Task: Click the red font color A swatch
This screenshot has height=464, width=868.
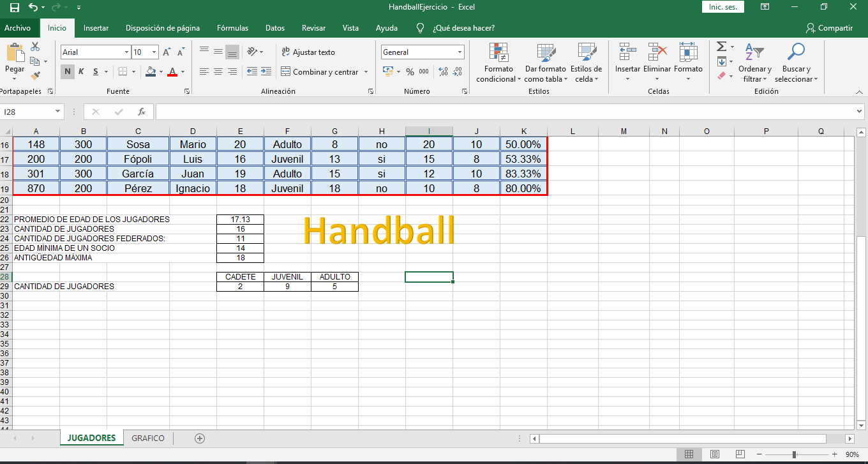Action: (172, 71)
